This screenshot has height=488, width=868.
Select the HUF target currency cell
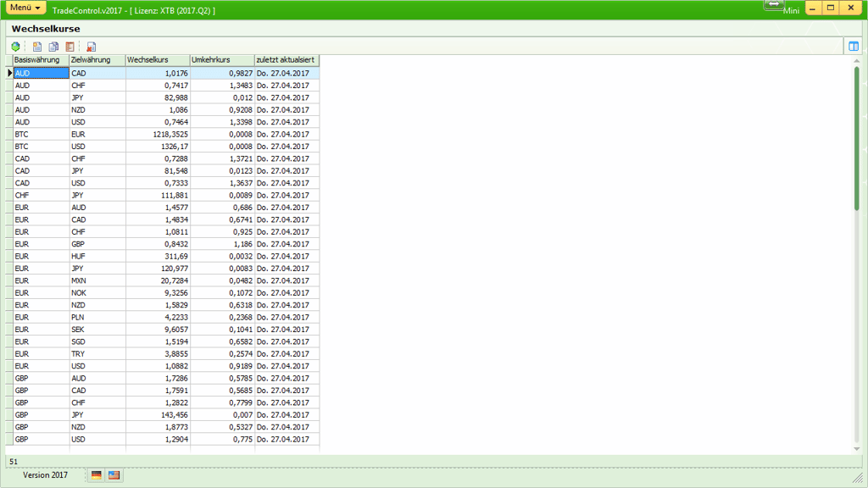tap(97, 256)
